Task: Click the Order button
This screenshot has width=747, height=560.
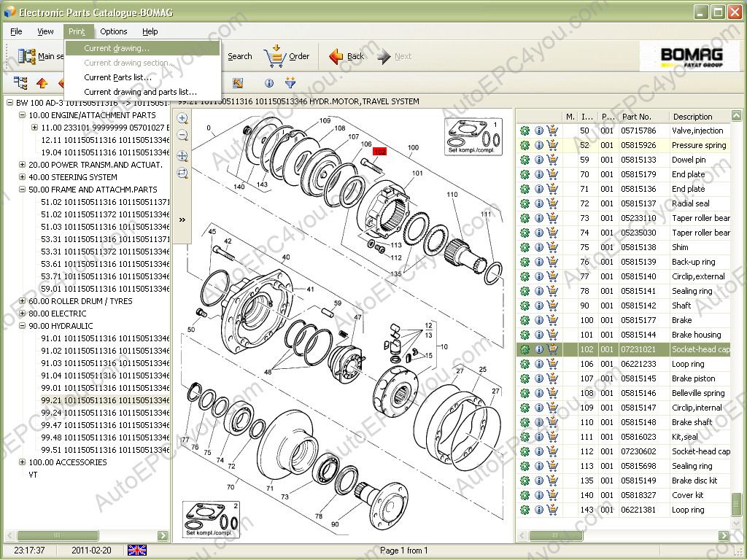Action: click(x=287, y=56)
